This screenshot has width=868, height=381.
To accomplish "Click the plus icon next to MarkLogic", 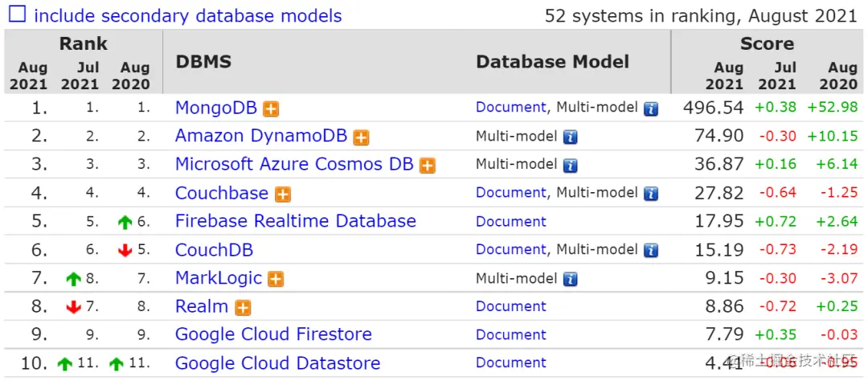I will (x=276, y=279).
